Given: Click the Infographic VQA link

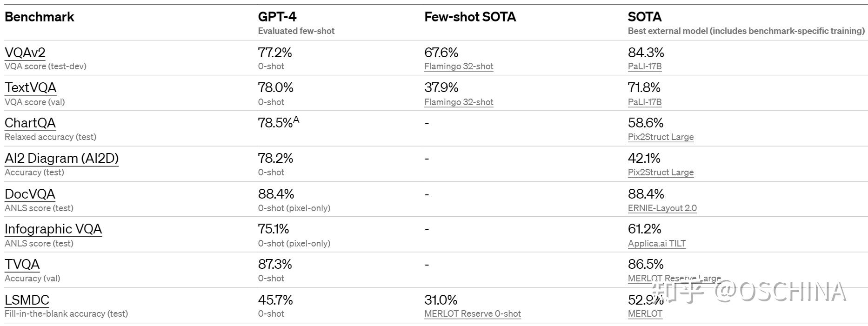Looking at the screenshot, I should point(53,229).
